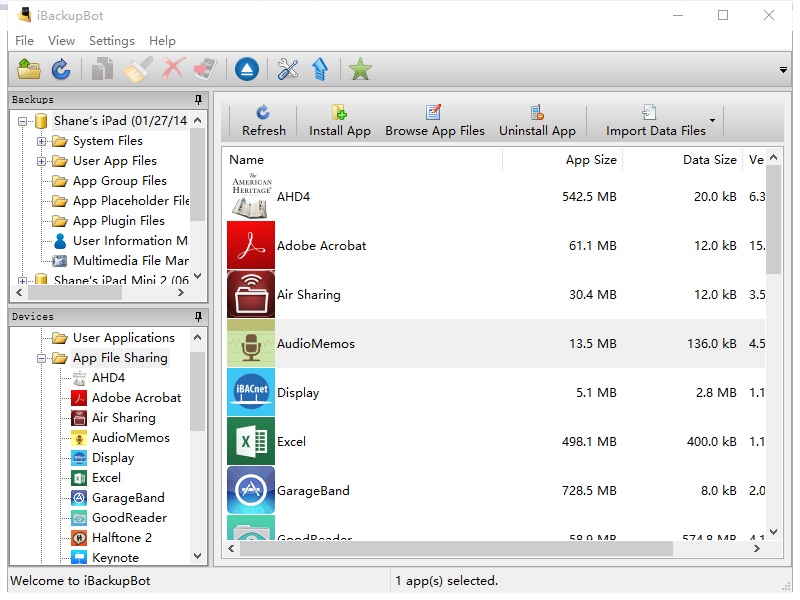The width and height of the screenshot is (800, 600).
Task: Click the Display iBACnet app icon
Action: tap(251, 392)
